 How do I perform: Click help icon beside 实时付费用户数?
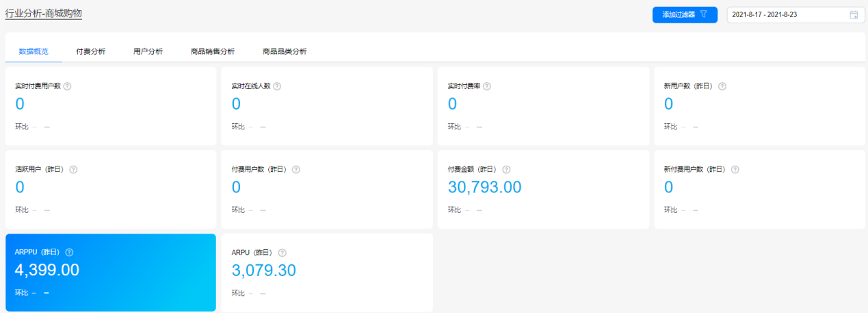67,86
